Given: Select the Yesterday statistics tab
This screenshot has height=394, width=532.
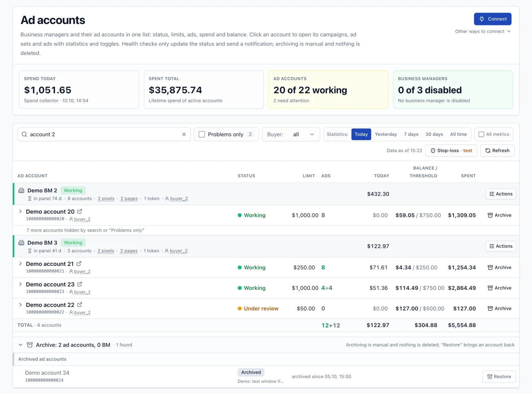Looking at the screenshot, I should 386,134.
